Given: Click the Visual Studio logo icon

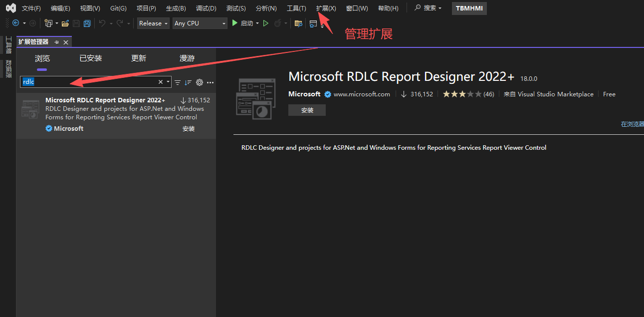Looking at the screenshot, I should (10, 8).
